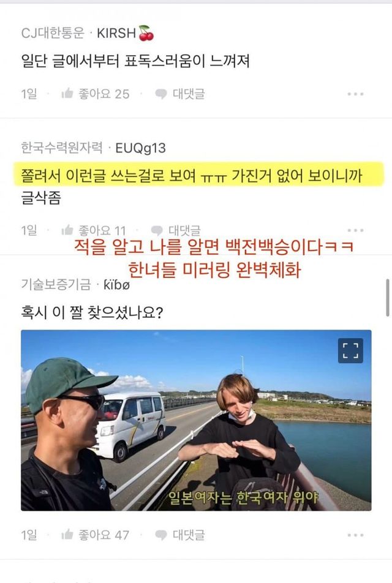
Task: Like the EUQg13 comment with thumbs-up icon
Action: click(x=67, y=230)
